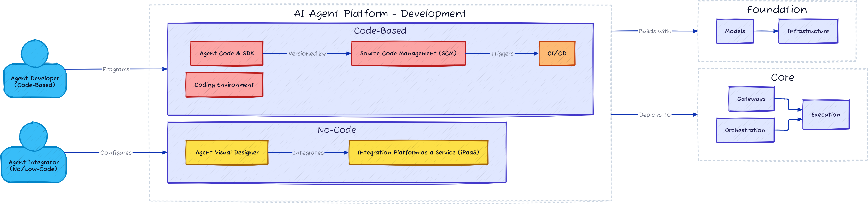Select the 'Versioned by' edge label
This screenshot has height=204, width=868.
[x=307, y=53]
